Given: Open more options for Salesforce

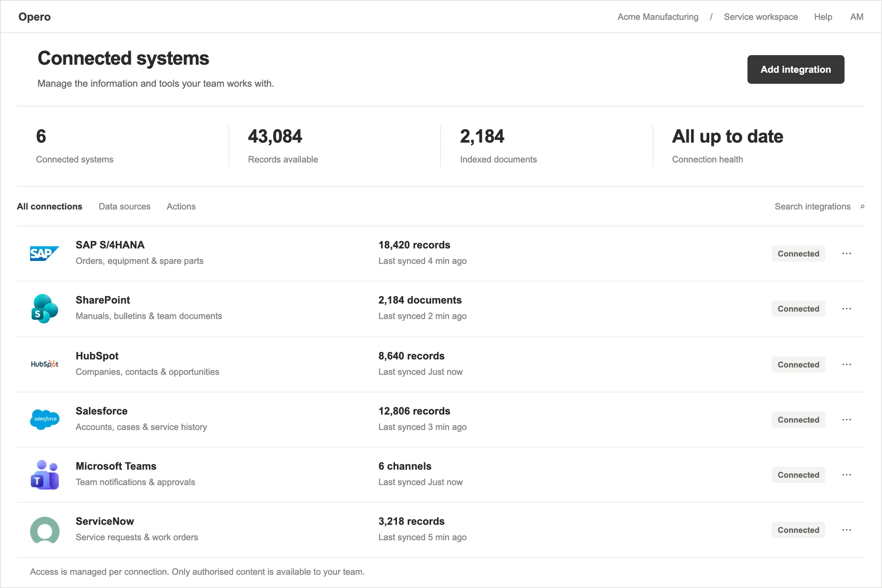Looking at the screenshot, I should 847,419.
